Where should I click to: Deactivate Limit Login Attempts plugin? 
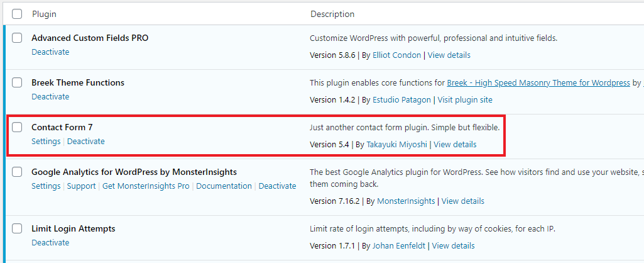[x=50, y=242]
